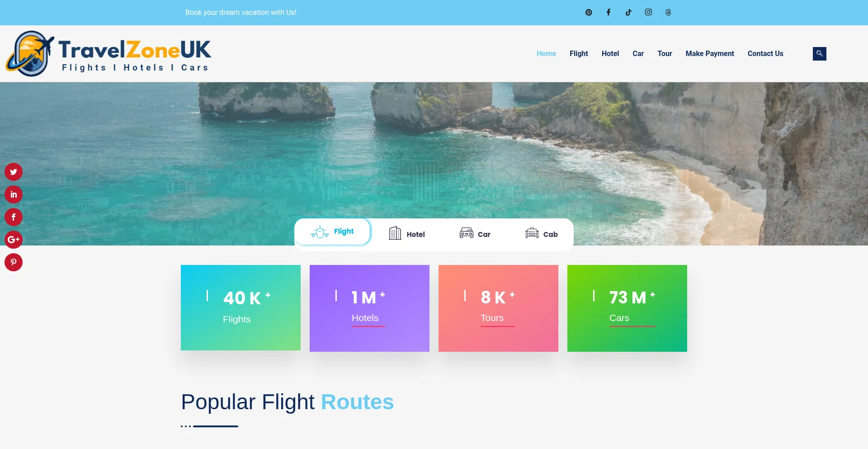
Task: Go to Contact Us page
Action: pyautogui.click(x=765, y=53)
